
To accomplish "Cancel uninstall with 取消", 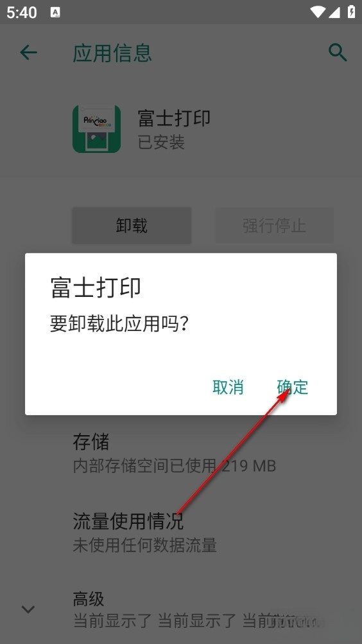I will pos(228,387).
